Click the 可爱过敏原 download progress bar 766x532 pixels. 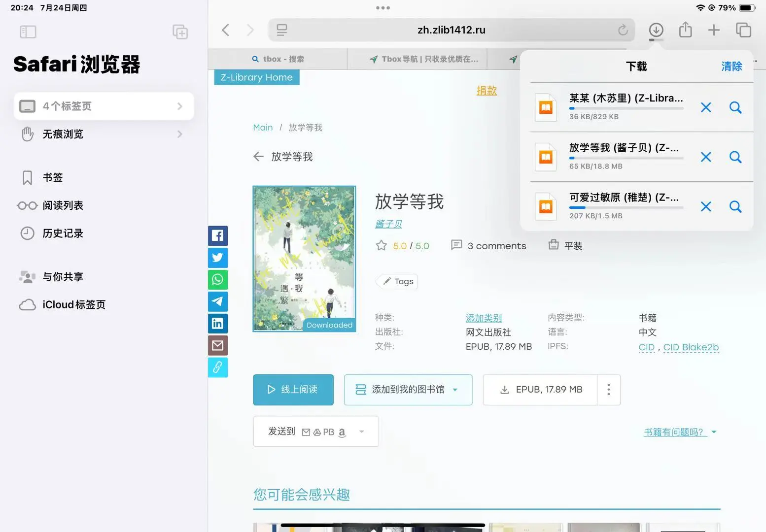point(626,207)
